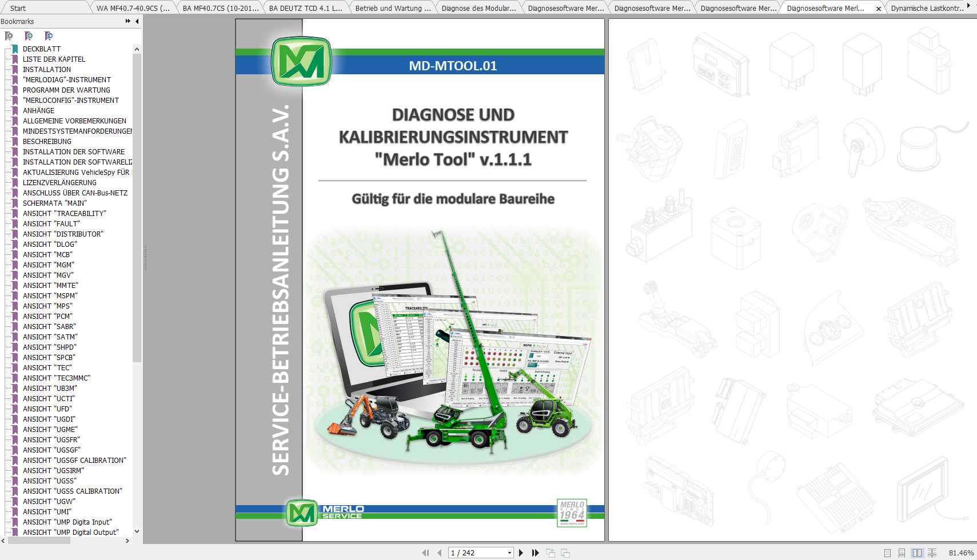Jump to last page of document

coord(535,553)
